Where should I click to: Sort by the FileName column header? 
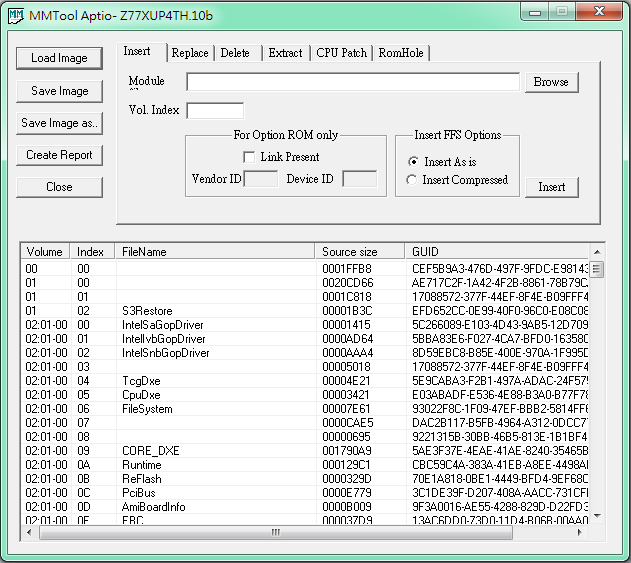point(215,252)
